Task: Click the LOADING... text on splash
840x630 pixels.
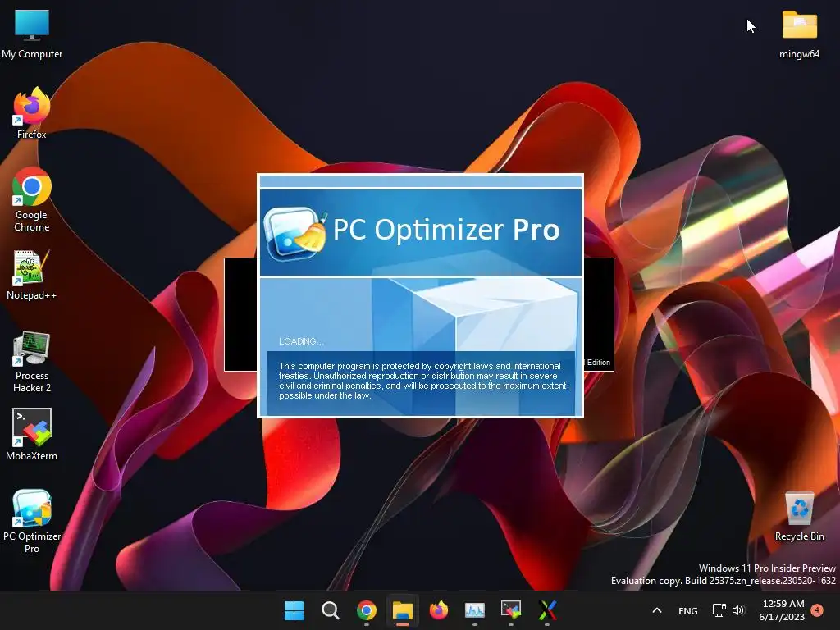Action: tap(301, 341)
